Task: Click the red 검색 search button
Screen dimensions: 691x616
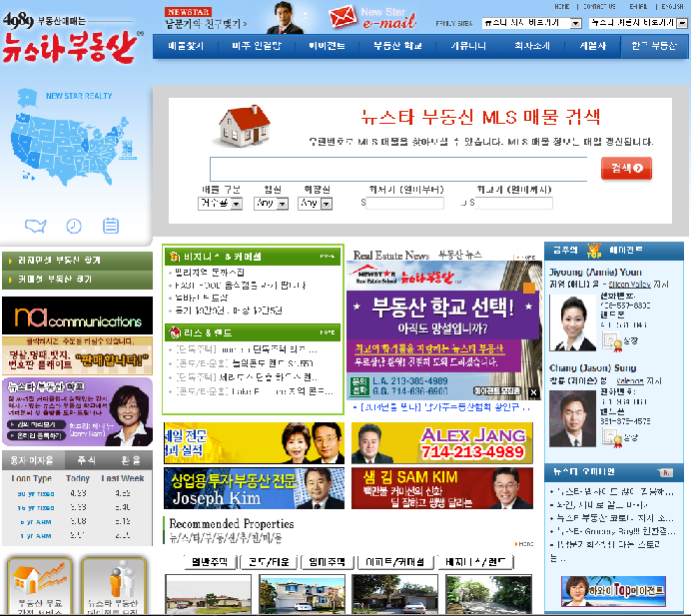Action: pos(626,169)
